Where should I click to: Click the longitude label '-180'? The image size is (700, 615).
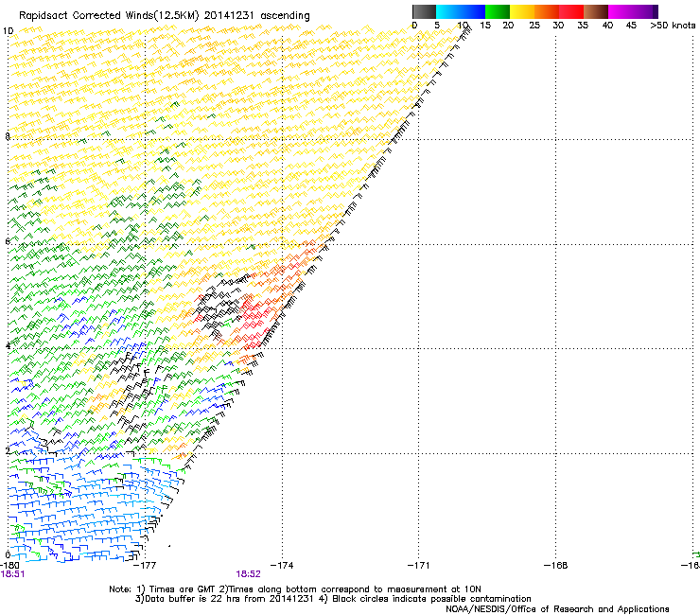(x=9, y=566)
